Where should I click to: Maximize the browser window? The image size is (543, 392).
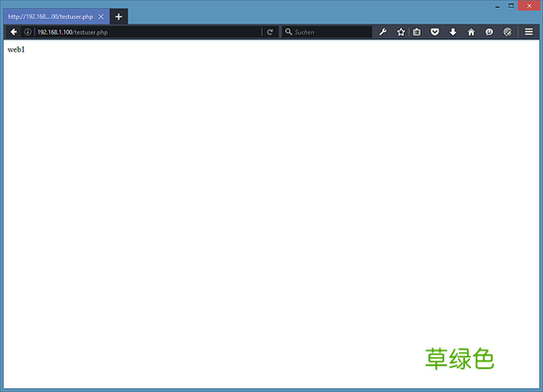pyautogui.click(x=511, y=6)
